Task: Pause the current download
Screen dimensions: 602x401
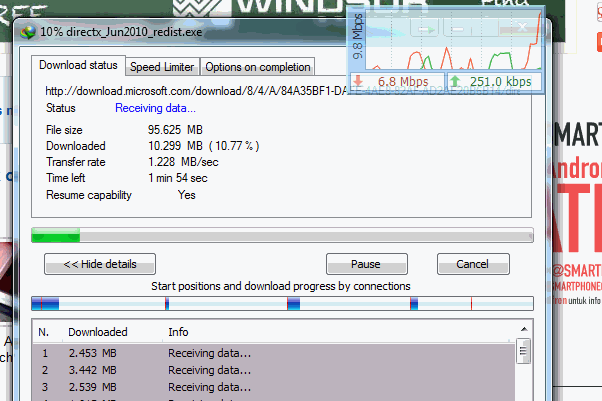Action: tap(366, 264)
